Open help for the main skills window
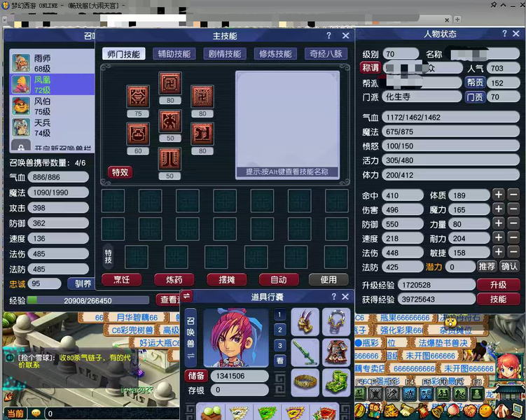The width and height of the screenshot is (526, 420). pyautogui.click(x=328, y=36)
